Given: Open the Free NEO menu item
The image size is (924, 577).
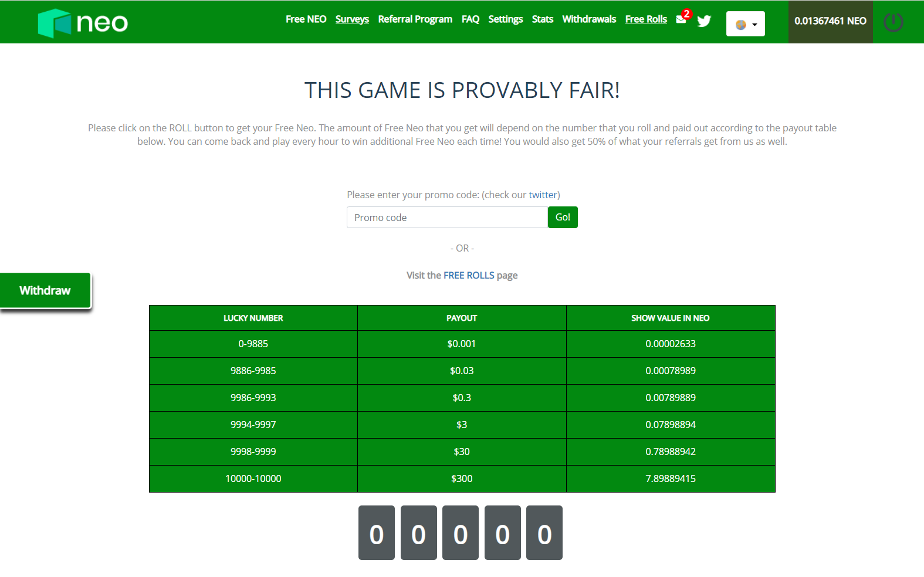Looking at the screenshot, I should pyautogui.click(x=306, y=19).
